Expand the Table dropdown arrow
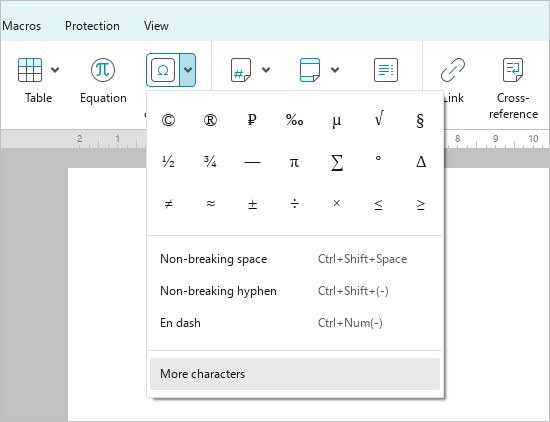The width and height of the screenshot is (550, 422). click(x=55, y=70)
